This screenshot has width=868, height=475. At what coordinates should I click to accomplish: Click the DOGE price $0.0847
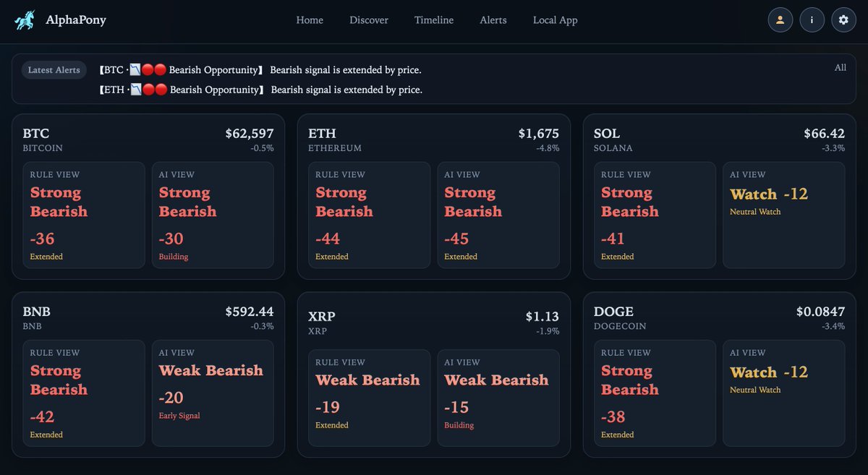click(821, 312)
